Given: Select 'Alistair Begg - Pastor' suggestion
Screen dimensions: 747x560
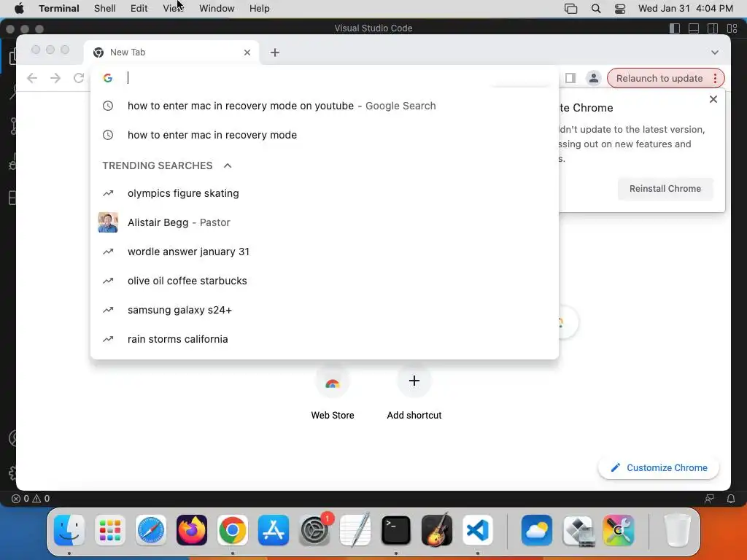Looking at the screenshot, I should [x=325, y=222].
